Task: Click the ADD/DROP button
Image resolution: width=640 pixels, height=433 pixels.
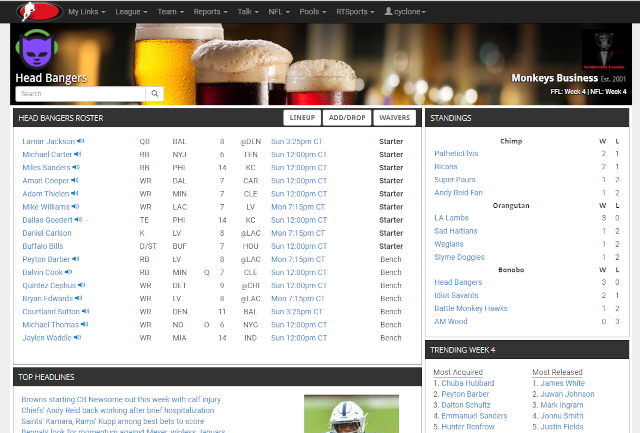Action: pos(347,118)
